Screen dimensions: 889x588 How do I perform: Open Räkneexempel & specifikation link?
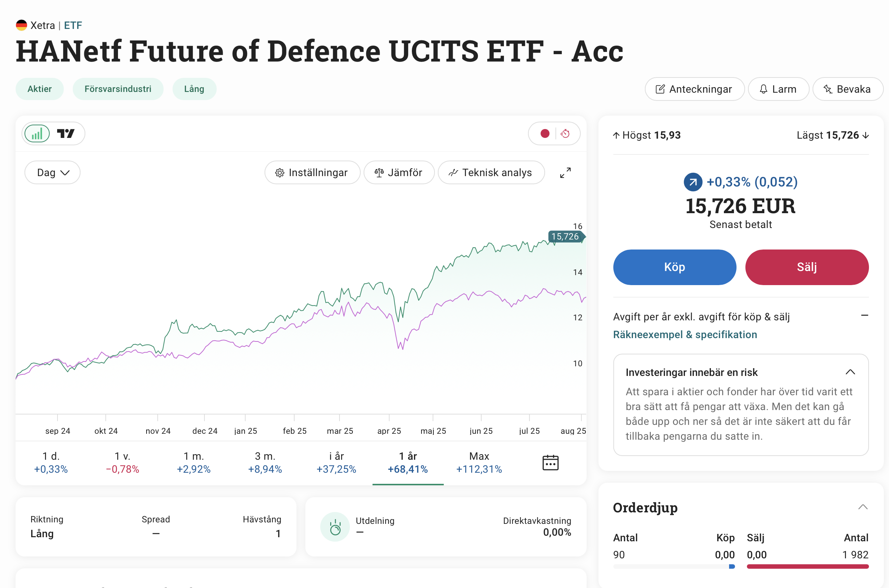(685, 335)
